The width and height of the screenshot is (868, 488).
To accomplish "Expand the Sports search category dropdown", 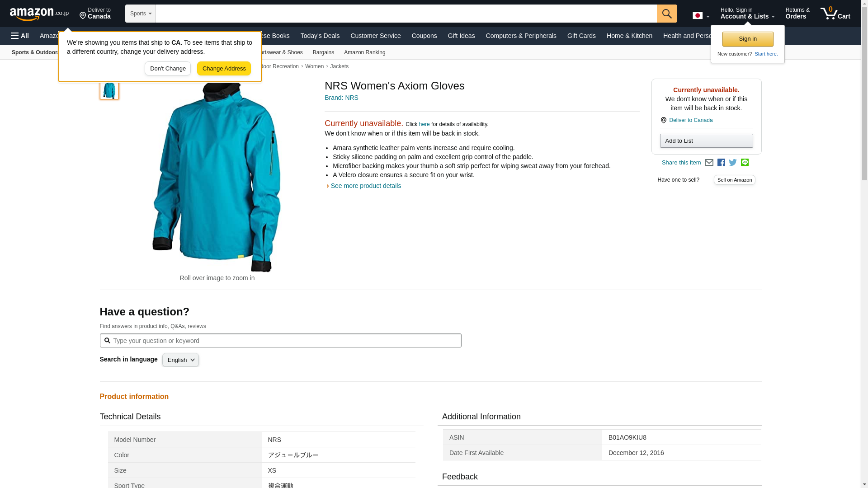I will pyautogui.click(x=141, y=14).
